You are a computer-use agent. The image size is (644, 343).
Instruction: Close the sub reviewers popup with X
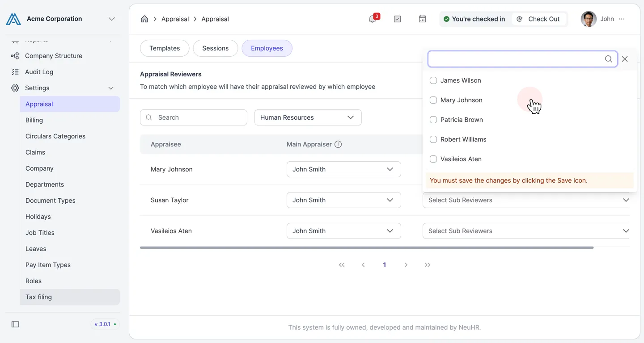pos(625,59)
